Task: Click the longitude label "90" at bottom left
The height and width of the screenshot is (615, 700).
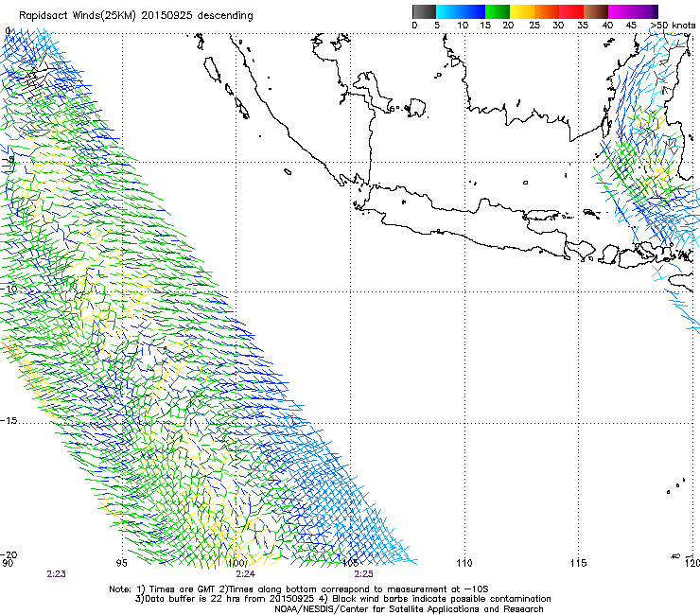Action: [8, 563]
